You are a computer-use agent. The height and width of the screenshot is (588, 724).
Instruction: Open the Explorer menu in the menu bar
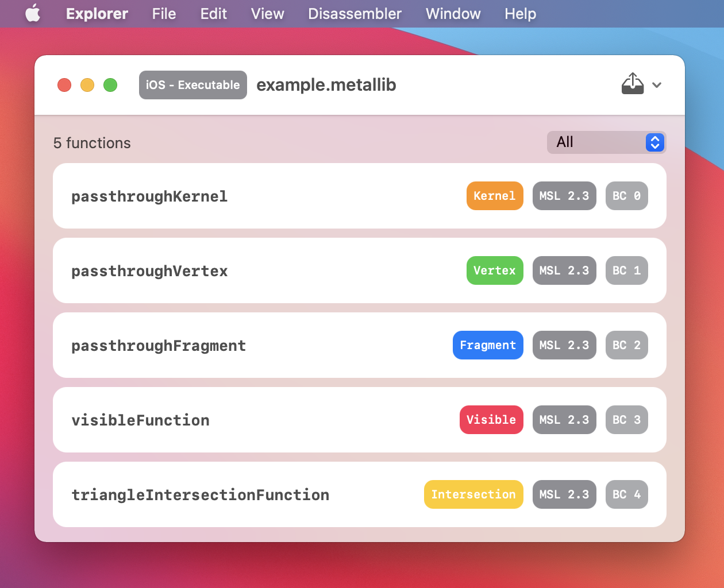[x=97, y=13]
